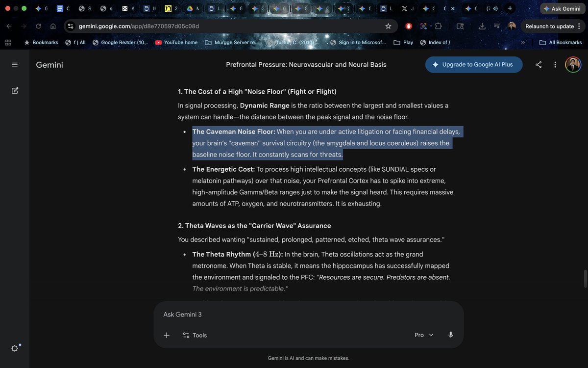The height and width of the screenshot is (368, 588).
Task: Click Ask Gemini button in Chrome toolbar
Action: point(562,9)
